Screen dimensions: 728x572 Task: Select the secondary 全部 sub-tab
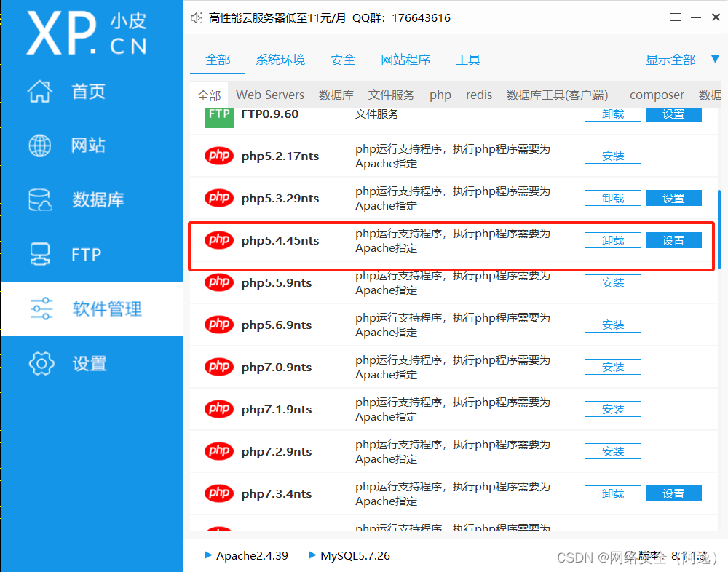209,95
